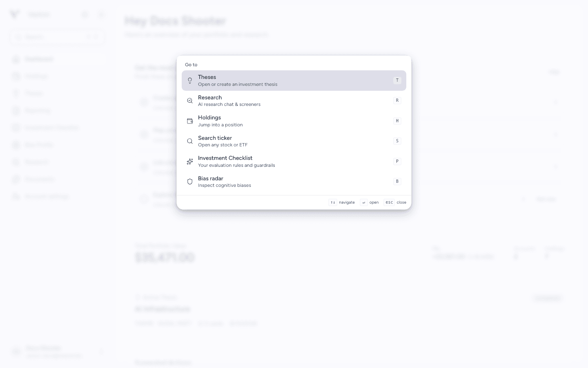Select the Bias radar command
The width and height of the screenshot is (588, 368).
[294, 182]
